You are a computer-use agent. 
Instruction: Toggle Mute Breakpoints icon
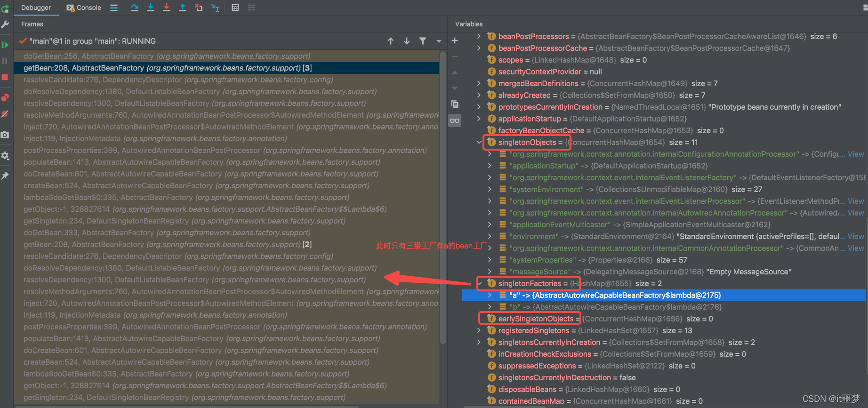click(5, 114)
